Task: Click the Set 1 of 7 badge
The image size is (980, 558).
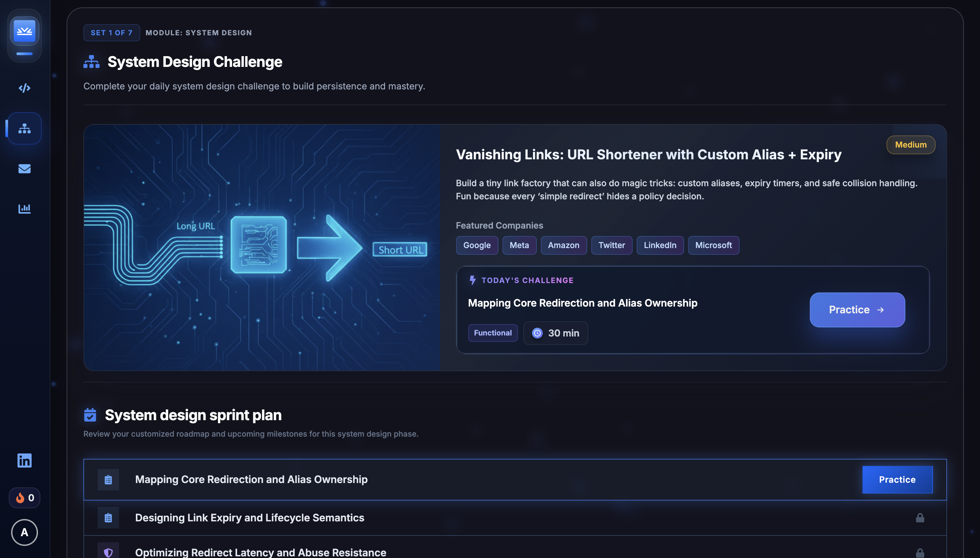Action: point(112,33)
